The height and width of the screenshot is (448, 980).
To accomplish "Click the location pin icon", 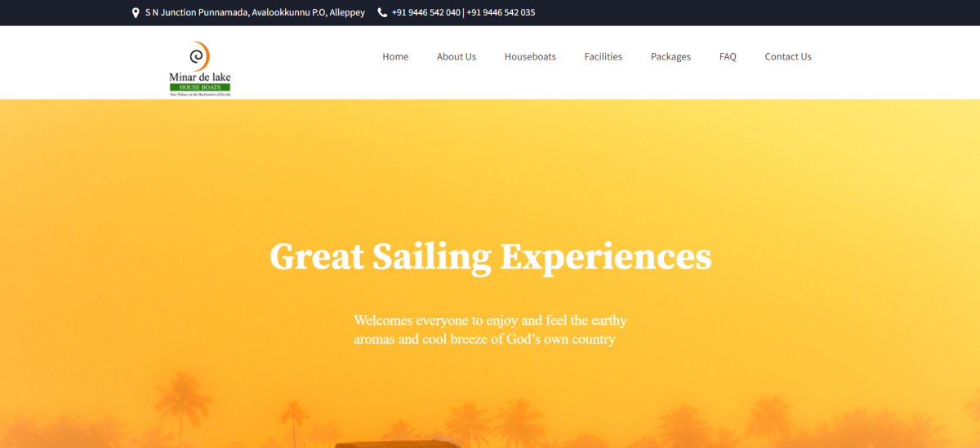I will [x=136, y=13].
